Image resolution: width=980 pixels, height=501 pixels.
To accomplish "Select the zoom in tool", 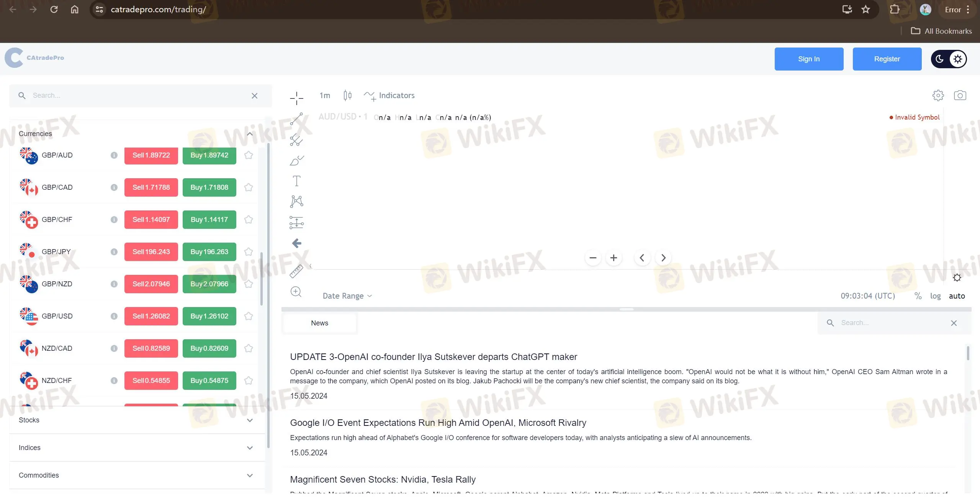I will [x=296, y=291].
